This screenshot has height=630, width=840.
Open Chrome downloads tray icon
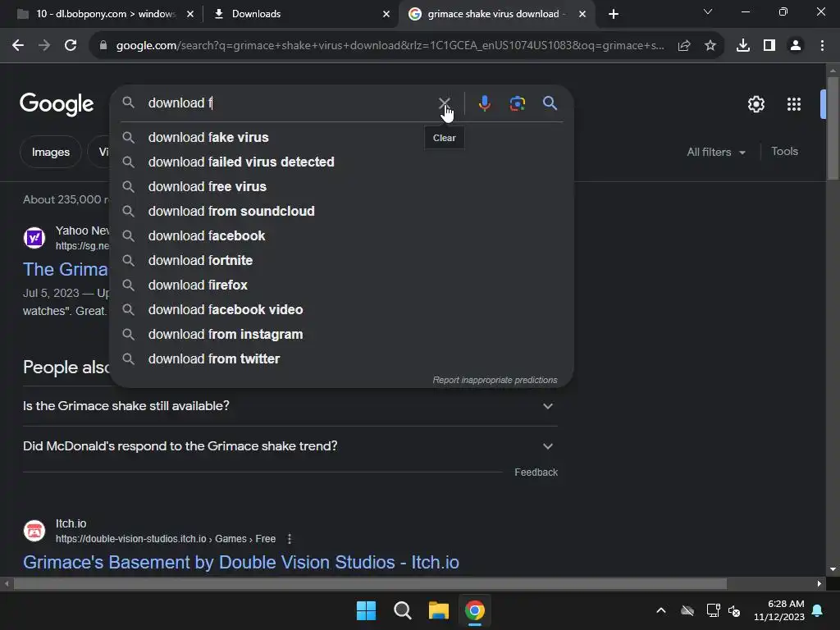point(743,46)
